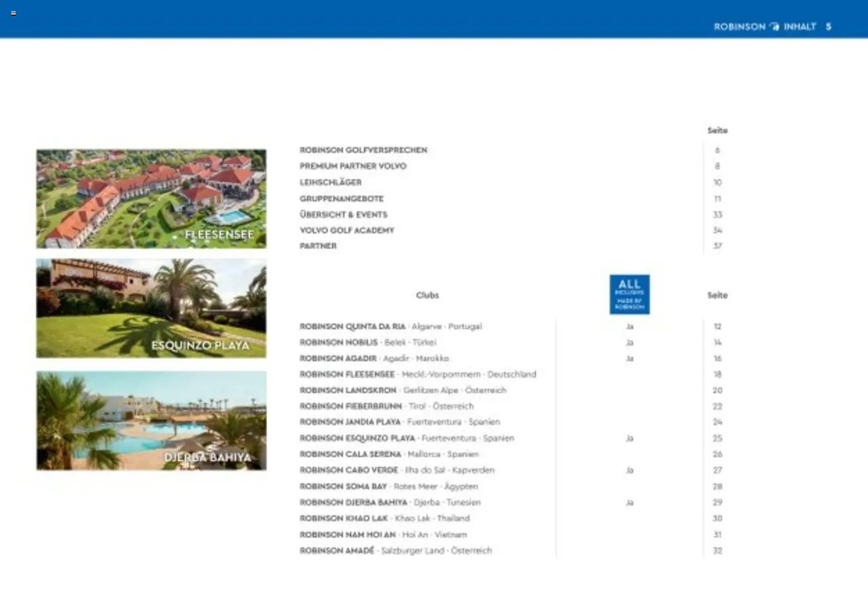Click the Clubs column heading
Viewport: 868px width, 614px height.
point(427,295)
